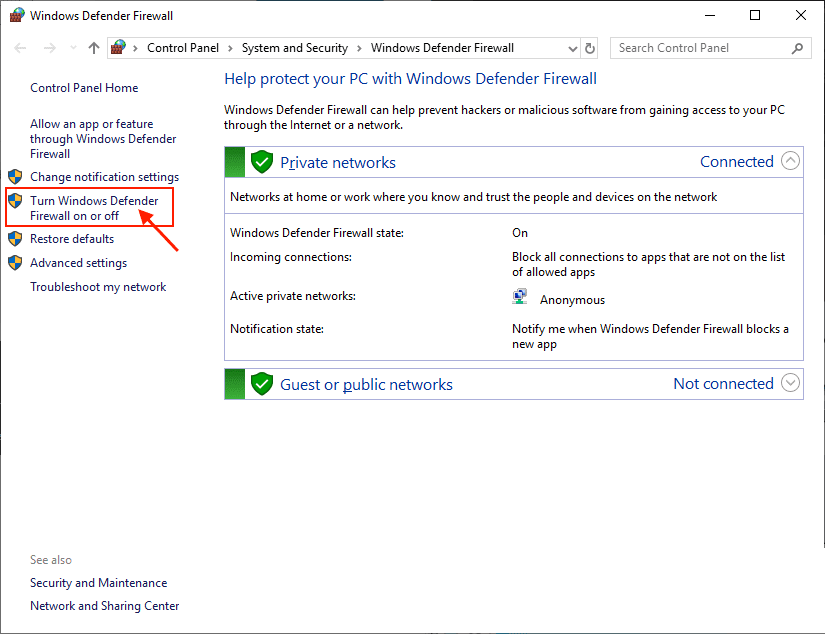Open the recent locations dropdown arrow
This screenshot has width=825, height=634.
[73, 48]
